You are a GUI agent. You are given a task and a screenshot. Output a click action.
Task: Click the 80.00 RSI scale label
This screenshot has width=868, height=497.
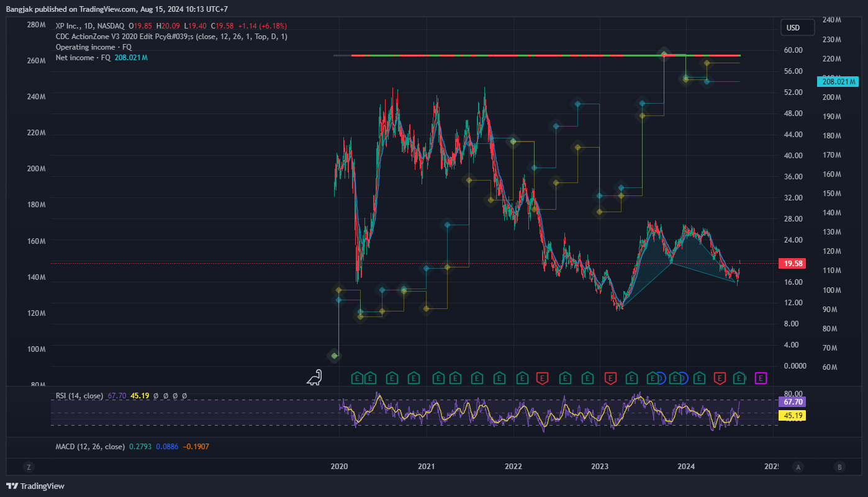793,394
